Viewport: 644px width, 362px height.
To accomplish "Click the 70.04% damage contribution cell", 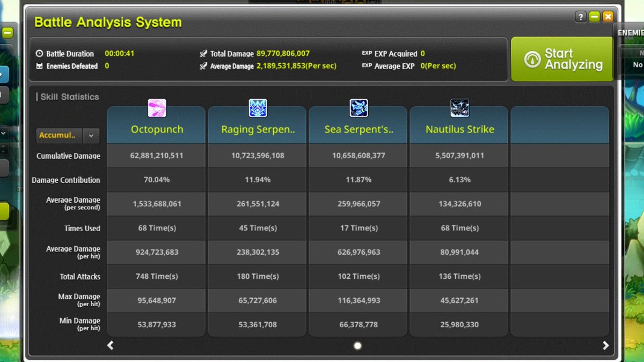I will (x=156, y=180).
